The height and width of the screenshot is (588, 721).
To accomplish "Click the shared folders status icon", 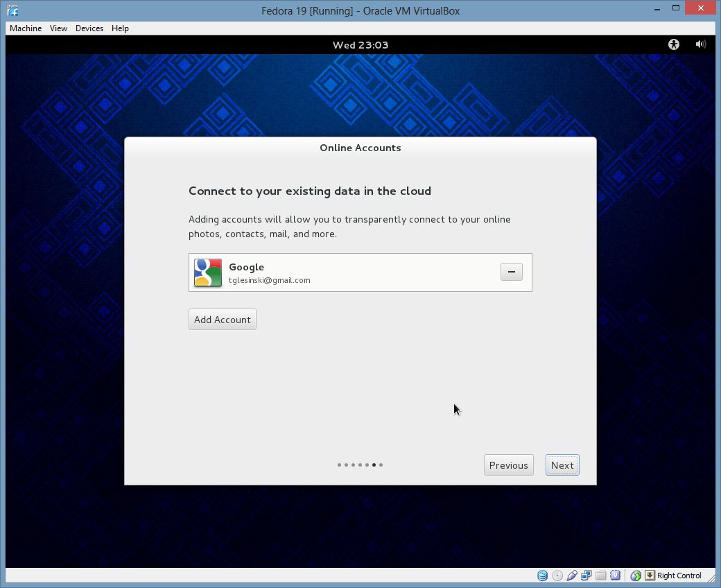I will click(601, 576).
